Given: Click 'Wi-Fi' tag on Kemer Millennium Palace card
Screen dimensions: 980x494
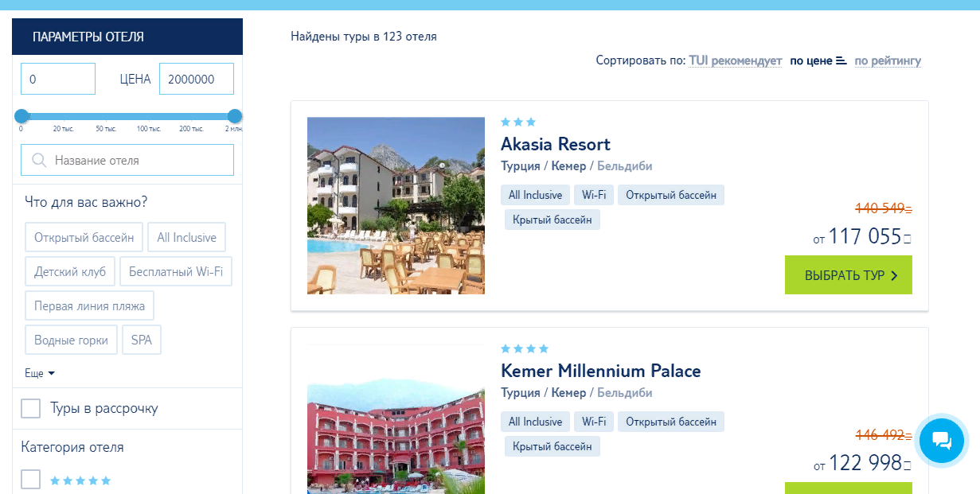Looking at the screenshot, I should click(x=594, y=422).
